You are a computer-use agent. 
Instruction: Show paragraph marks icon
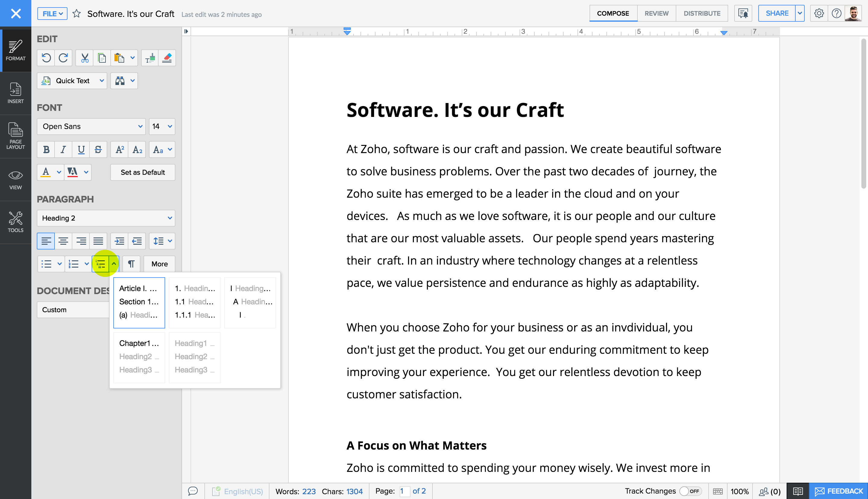click(x=131, y=264)
